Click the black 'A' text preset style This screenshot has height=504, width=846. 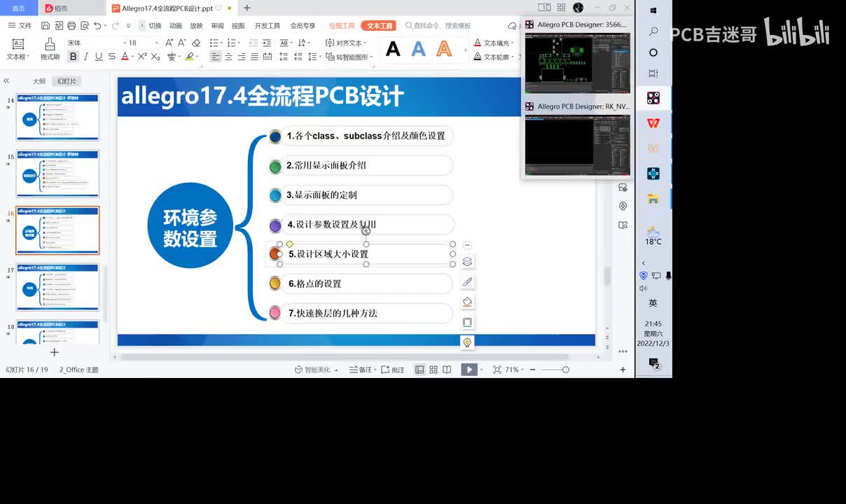[394, 49]
